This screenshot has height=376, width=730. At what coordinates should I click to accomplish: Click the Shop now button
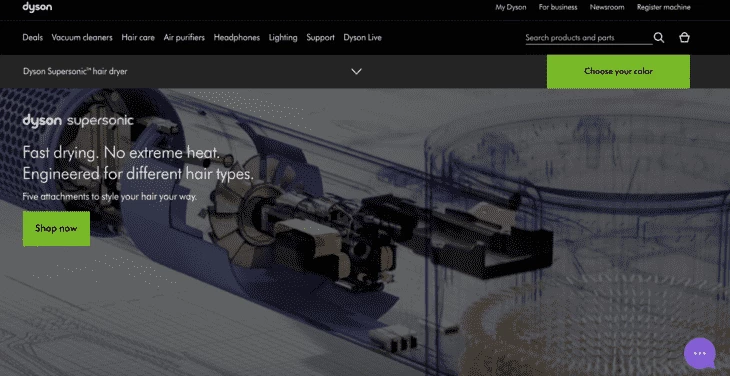56,228
